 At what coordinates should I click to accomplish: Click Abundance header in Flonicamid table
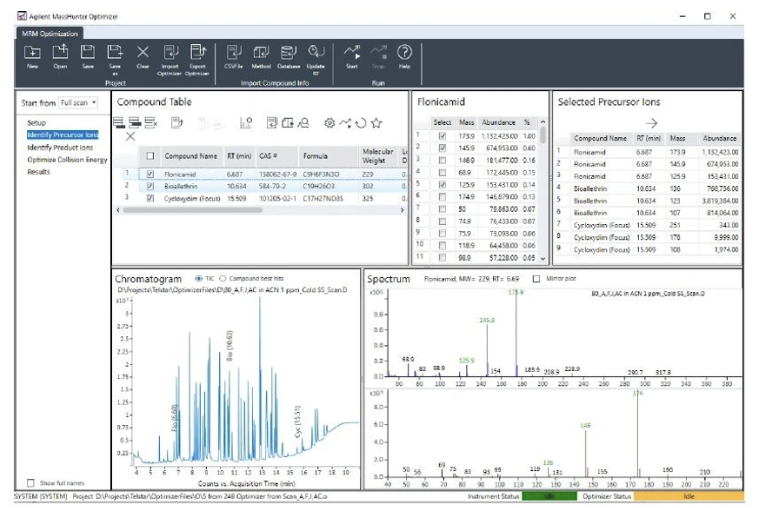point(498,122)
